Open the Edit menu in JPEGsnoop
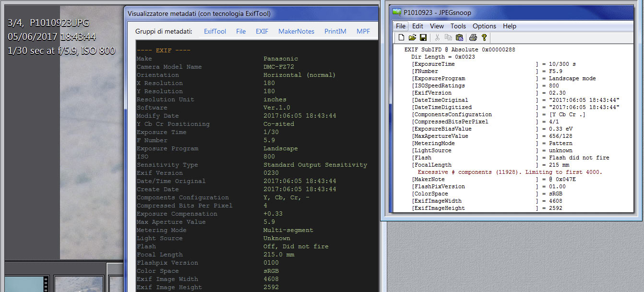 tap(417, 26)
